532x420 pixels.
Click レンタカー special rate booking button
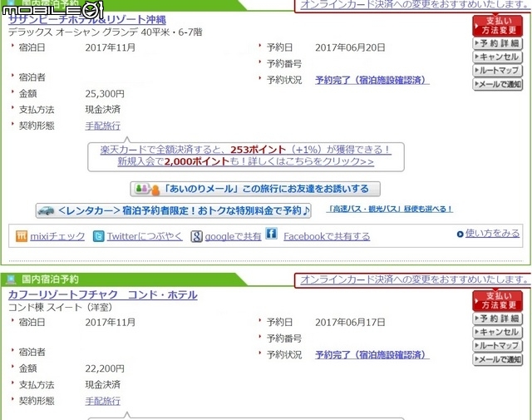(174, 210)
